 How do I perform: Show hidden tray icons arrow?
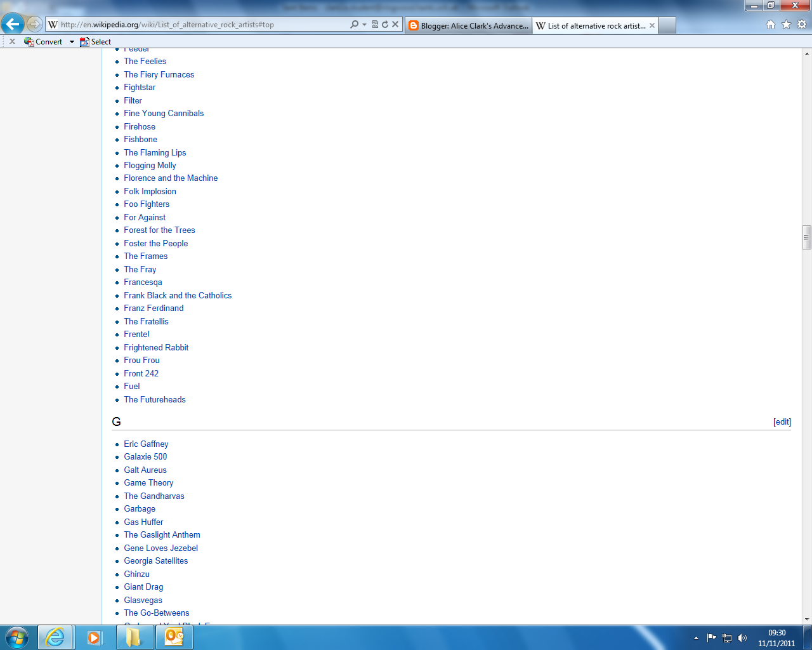click(696, 638)
